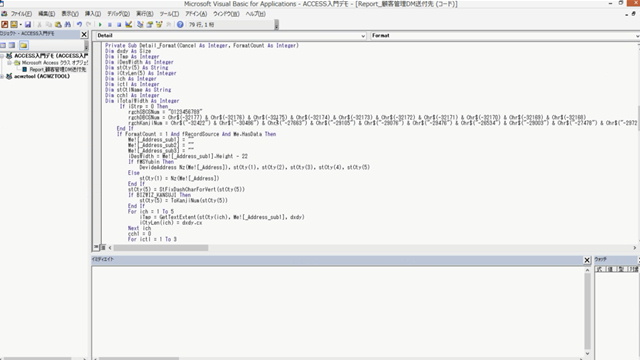640x360 pixels.
Task: Click the code line 'For ictl = 1 To 3'
Action: point(152,239)
